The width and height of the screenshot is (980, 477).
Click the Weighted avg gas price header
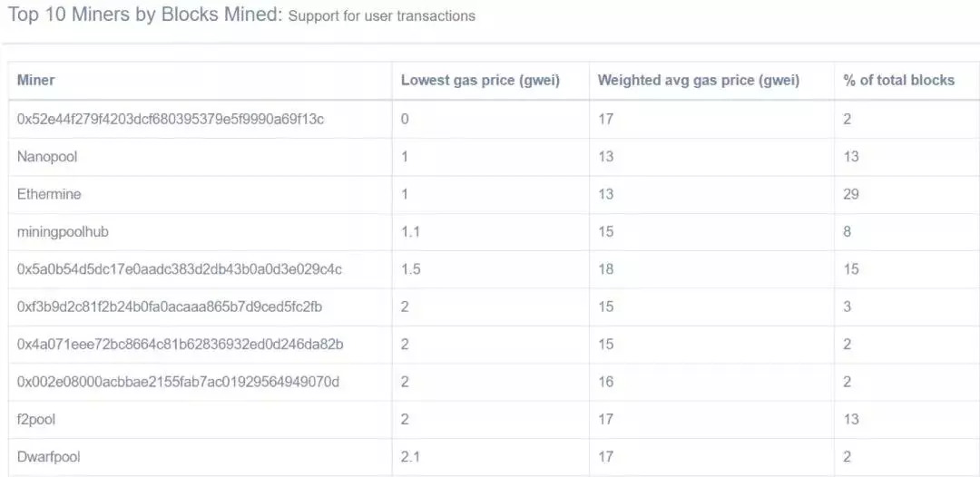click(x=698, y=80)
